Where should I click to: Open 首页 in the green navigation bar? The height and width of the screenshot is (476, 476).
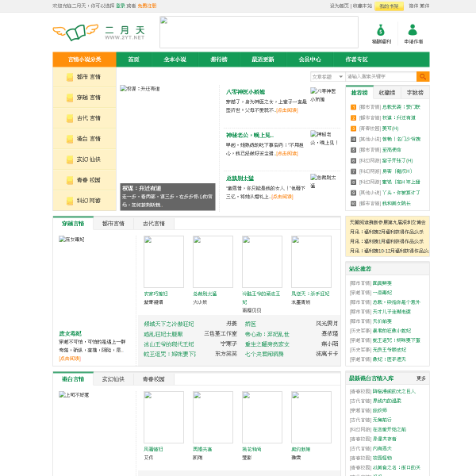point(133,59)
